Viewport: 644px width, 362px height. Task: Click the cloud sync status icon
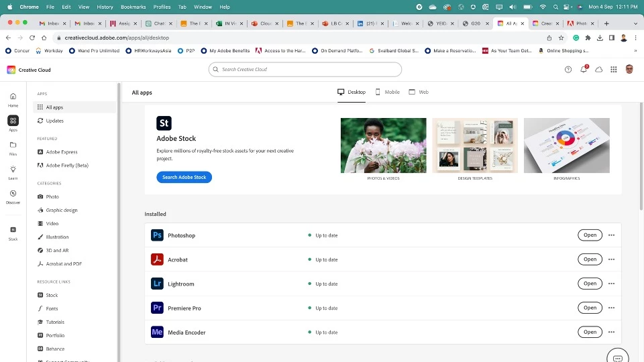click(599, 70)
